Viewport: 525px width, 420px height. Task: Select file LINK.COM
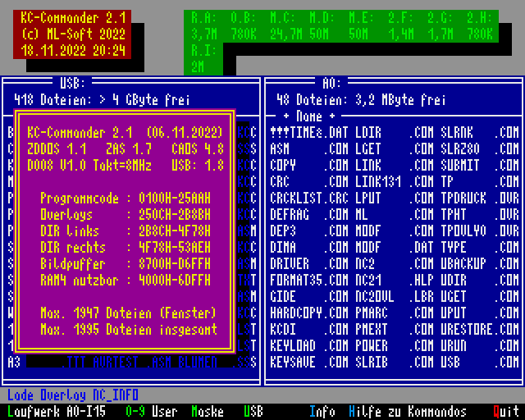click(395, 166)
